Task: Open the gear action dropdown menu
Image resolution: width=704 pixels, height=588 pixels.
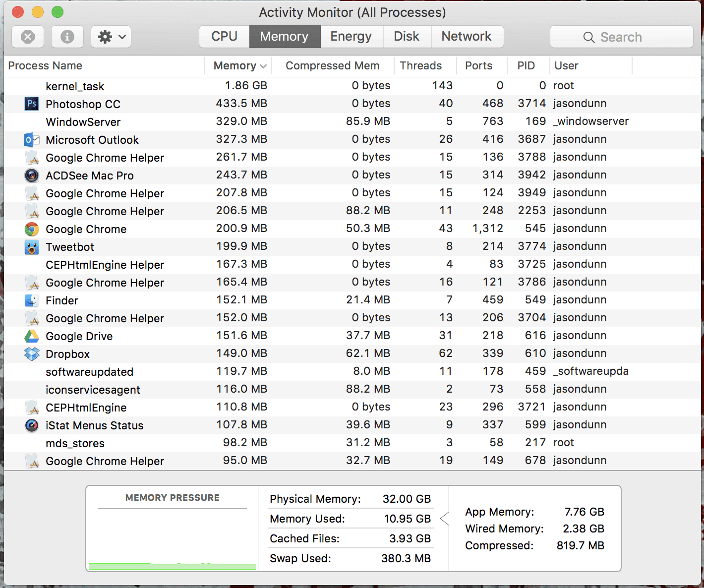Action: click(111, 37)
